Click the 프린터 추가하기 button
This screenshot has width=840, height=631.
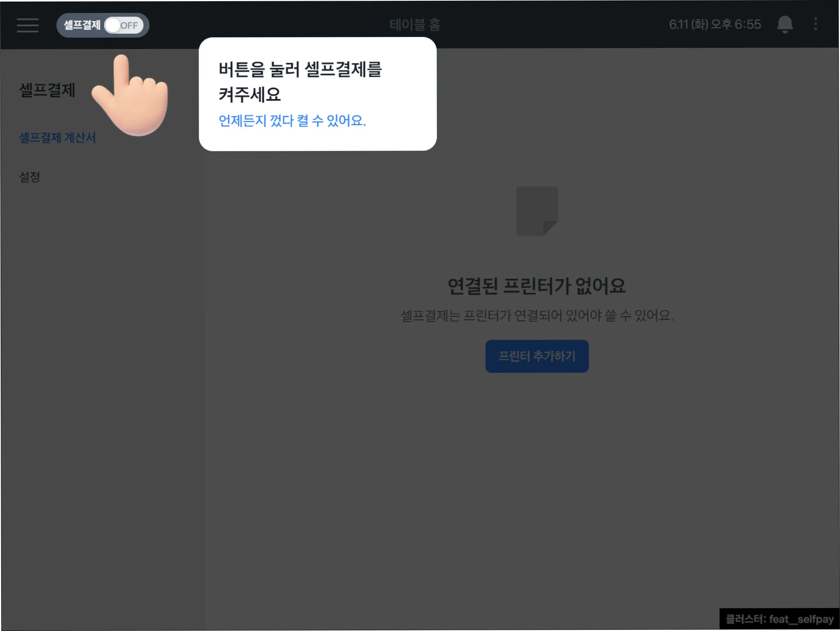click(x=537, y=356)
